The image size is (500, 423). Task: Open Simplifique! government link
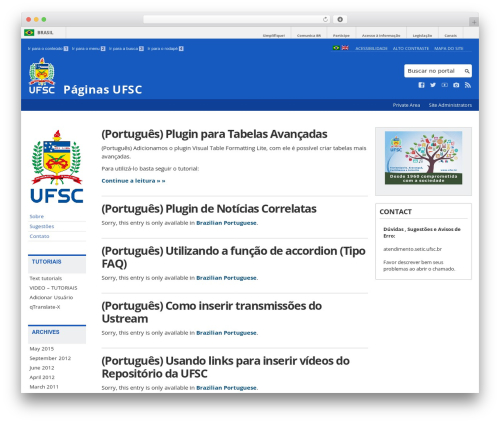[x=274, y=35]
